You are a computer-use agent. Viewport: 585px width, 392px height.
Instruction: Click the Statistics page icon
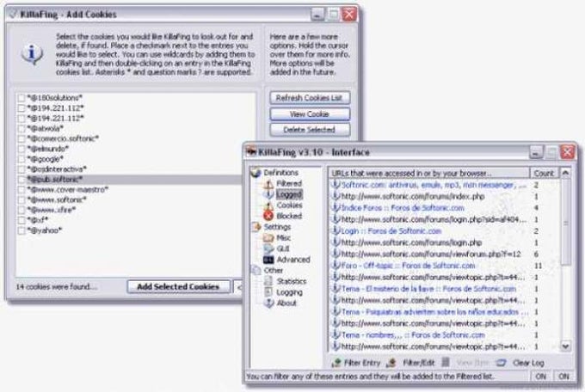(268, 281)
